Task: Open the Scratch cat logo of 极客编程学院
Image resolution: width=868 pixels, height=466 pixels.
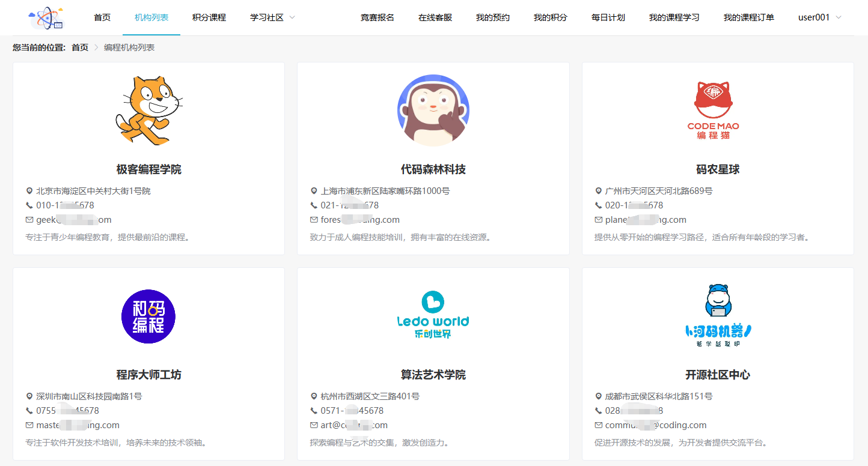Action: point(148,110)
